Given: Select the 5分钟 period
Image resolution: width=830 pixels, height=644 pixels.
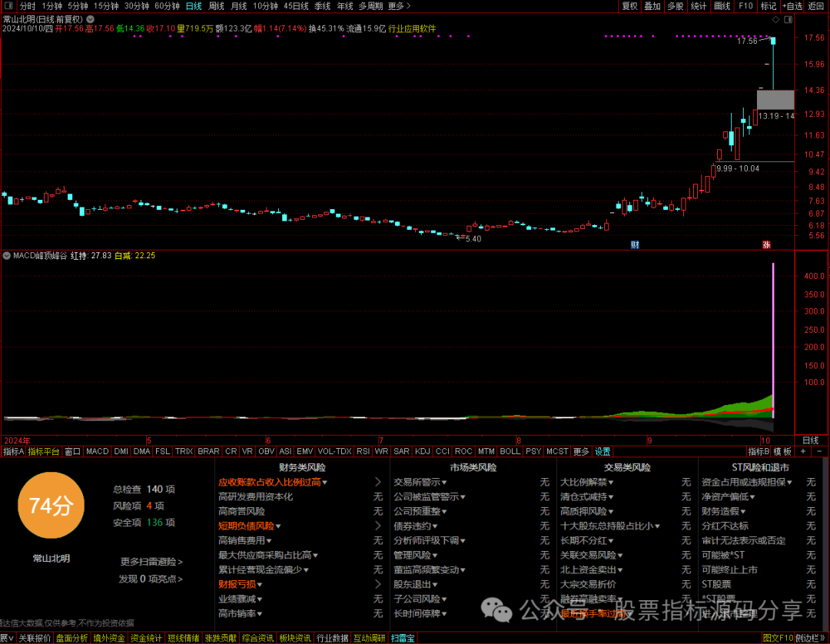Looking at the screenshot, I should [78, 6].
